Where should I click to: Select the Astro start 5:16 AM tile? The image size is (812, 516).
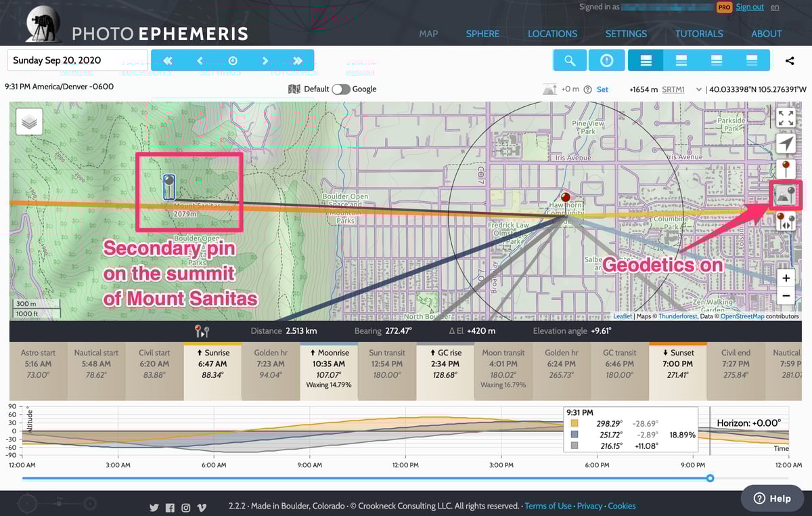[x=38, y=370]
